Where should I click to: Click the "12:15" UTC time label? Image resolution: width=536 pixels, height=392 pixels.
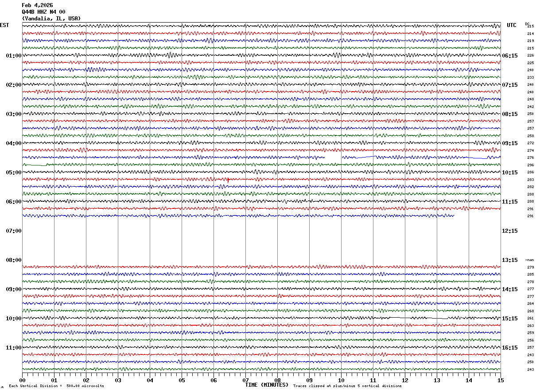(510, 231)
